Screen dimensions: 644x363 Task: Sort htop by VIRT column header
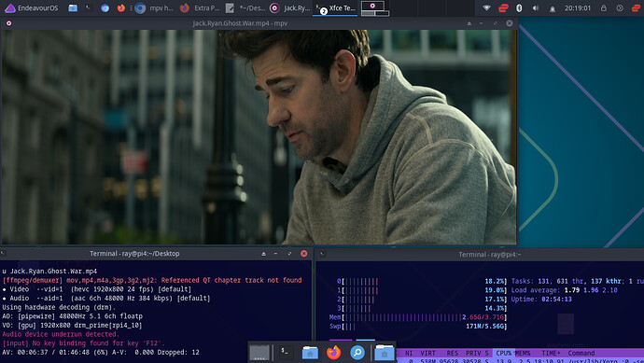pos(427,353)
